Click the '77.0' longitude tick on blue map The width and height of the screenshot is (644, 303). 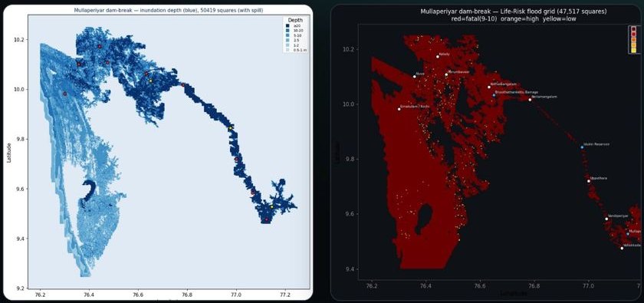tap(236, 295)
